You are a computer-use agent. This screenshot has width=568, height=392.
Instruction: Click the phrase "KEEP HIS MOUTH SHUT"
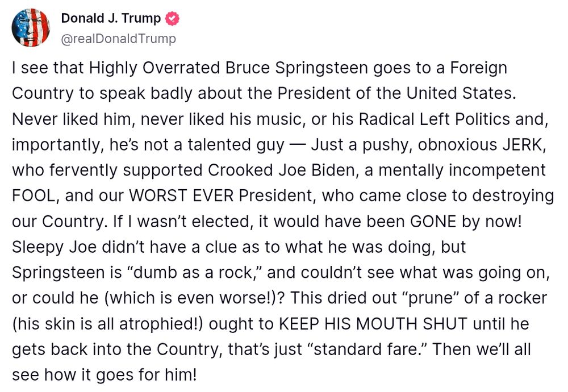point(373,323)
